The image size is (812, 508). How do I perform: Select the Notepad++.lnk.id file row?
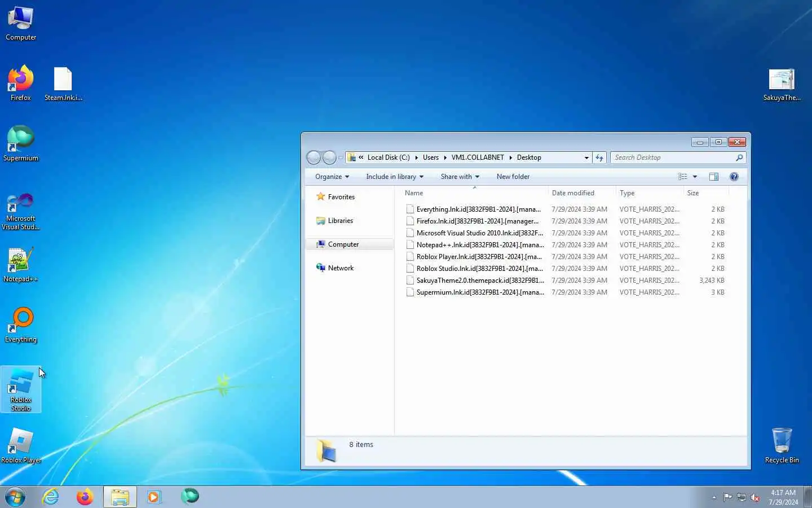566,245
